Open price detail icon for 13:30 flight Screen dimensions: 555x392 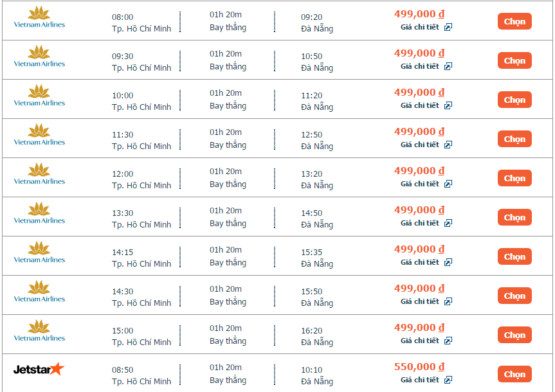click(448, 223)
